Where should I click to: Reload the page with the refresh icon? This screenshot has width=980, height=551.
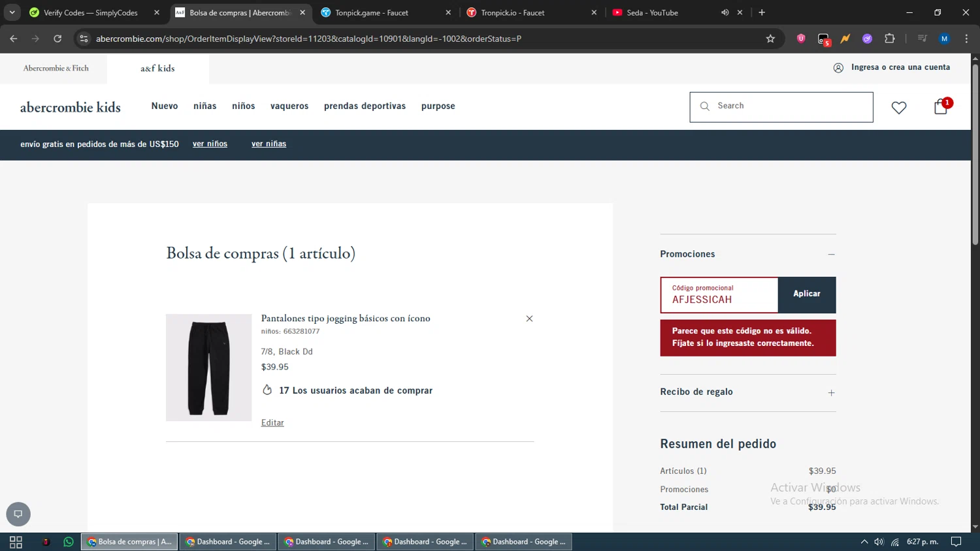point(57,39)
